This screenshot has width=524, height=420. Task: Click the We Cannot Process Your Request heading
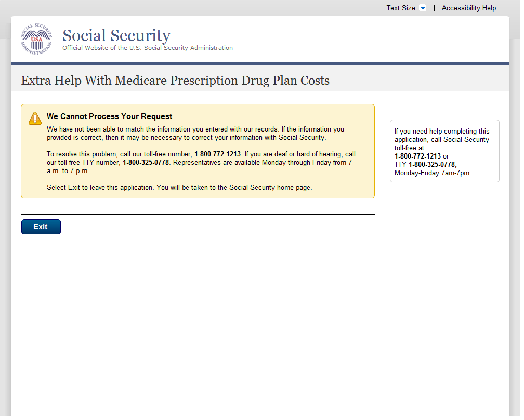pyautogui.click(x=109, y=116)
